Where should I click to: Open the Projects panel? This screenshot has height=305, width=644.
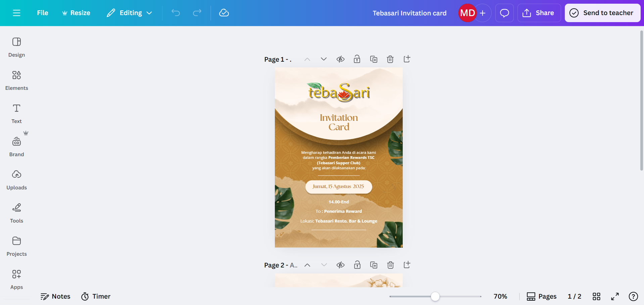pos(16,246)
